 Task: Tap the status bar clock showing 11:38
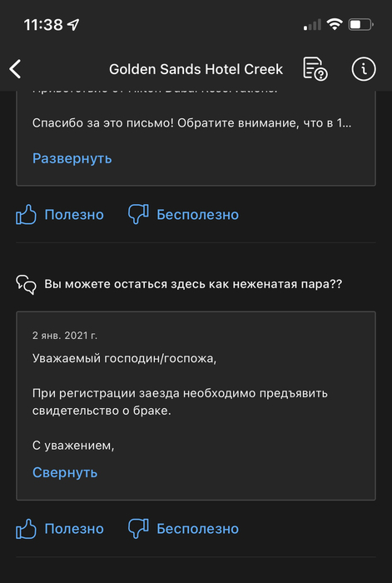click(43, 25)
